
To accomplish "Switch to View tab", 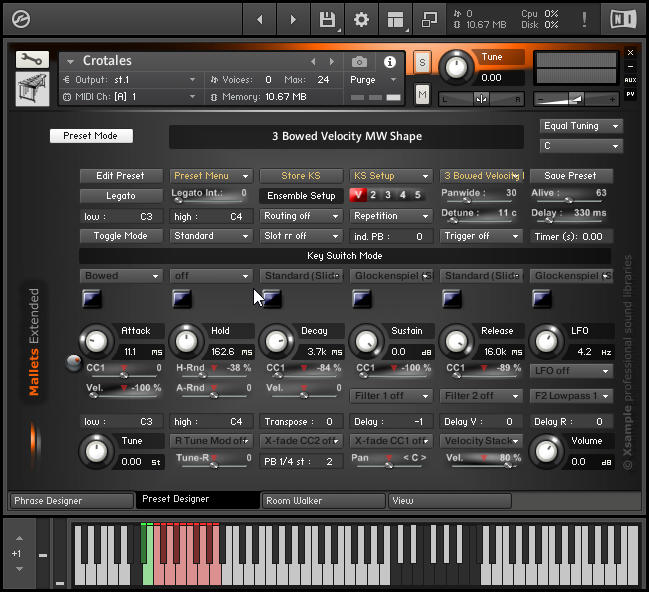I will pos(450,501).
